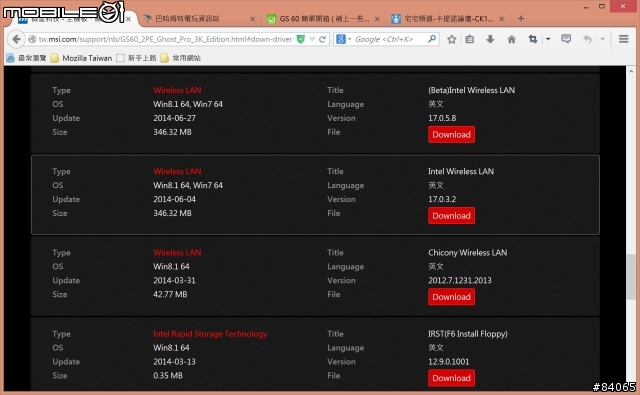Viewport: 640px width, 395px height.
Task: Download the (Beta)Intel Wireless LAN 17.0.5.8 driver
Action: [451, 135]
